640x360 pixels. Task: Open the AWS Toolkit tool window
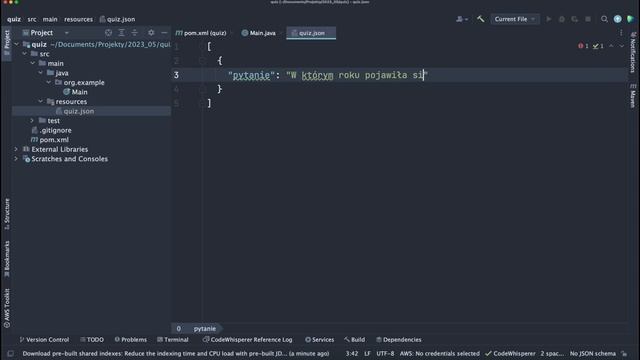point(7,308)
